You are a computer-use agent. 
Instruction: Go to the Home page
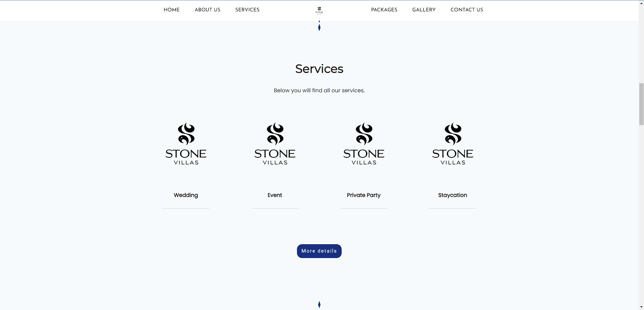[x=171, y=10]
